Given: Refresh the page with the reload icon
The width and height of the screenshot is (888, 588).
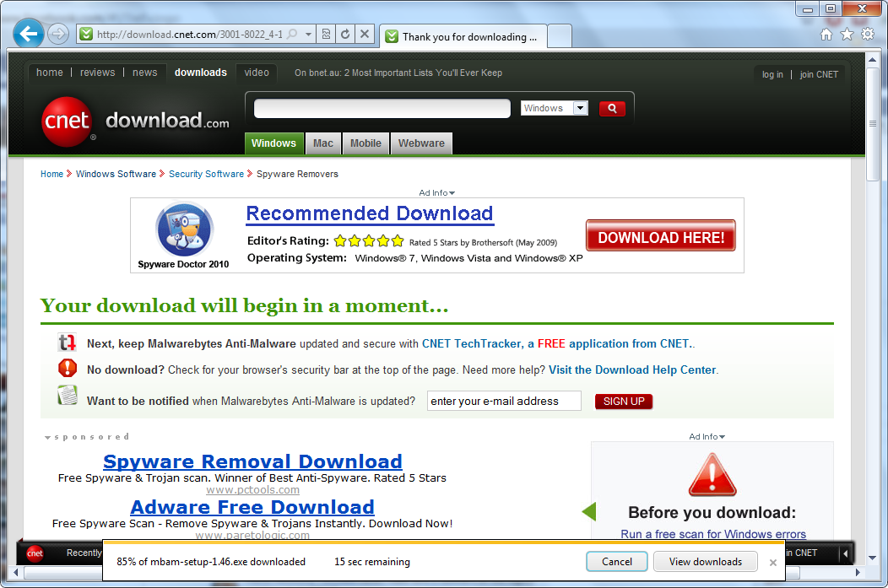Looking at the screenshot, I should tap(345, 34).
